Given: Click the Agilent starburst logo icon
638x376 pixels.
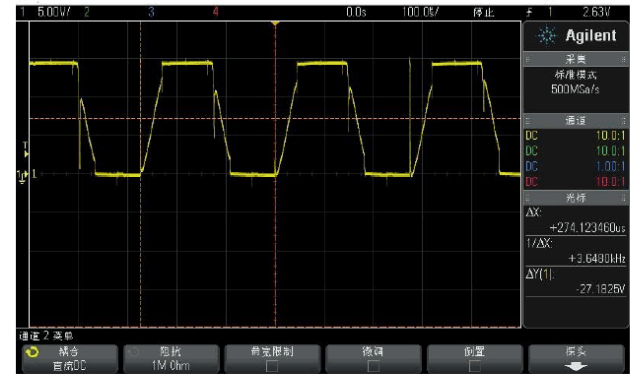Looking at the screenshot, I should tap(547, 36).
